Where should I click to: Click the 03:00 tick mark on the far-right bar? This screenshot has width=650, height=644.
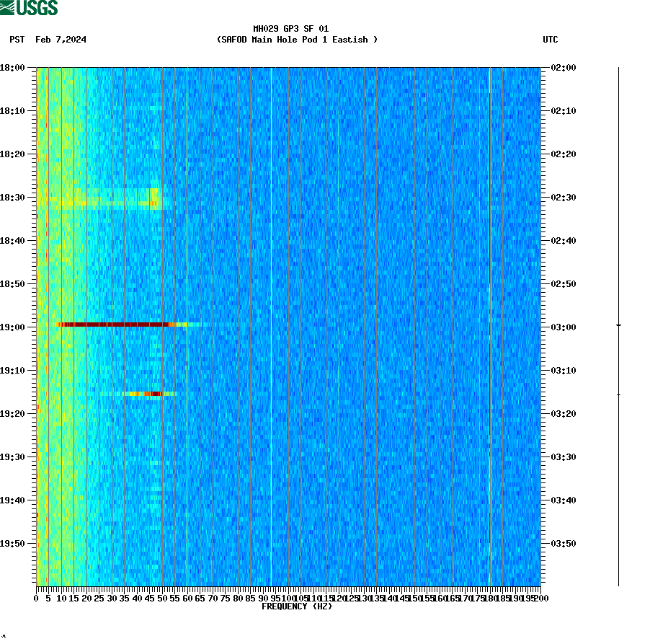618,326
